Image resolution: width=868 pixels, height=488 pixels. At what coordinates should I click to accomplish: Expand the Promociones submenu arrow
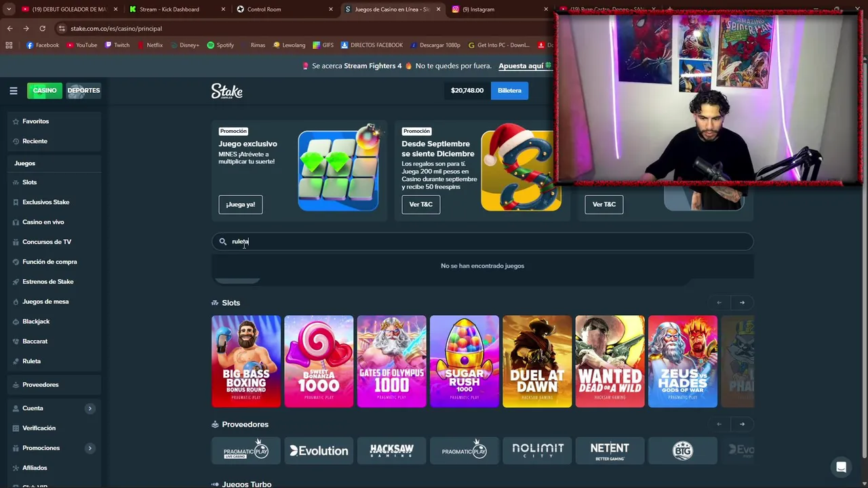tap(90, 448)
